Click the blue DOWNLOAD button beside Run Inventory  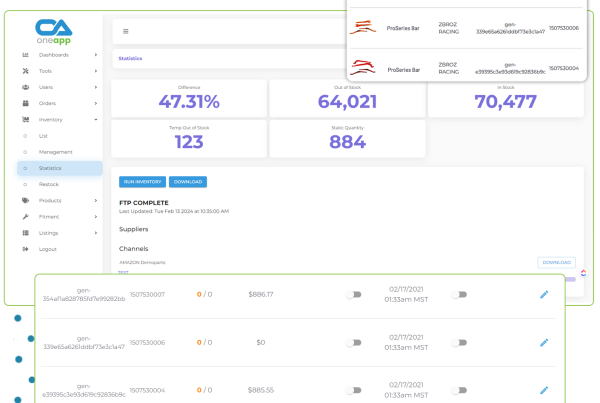(x=187, y=182)
